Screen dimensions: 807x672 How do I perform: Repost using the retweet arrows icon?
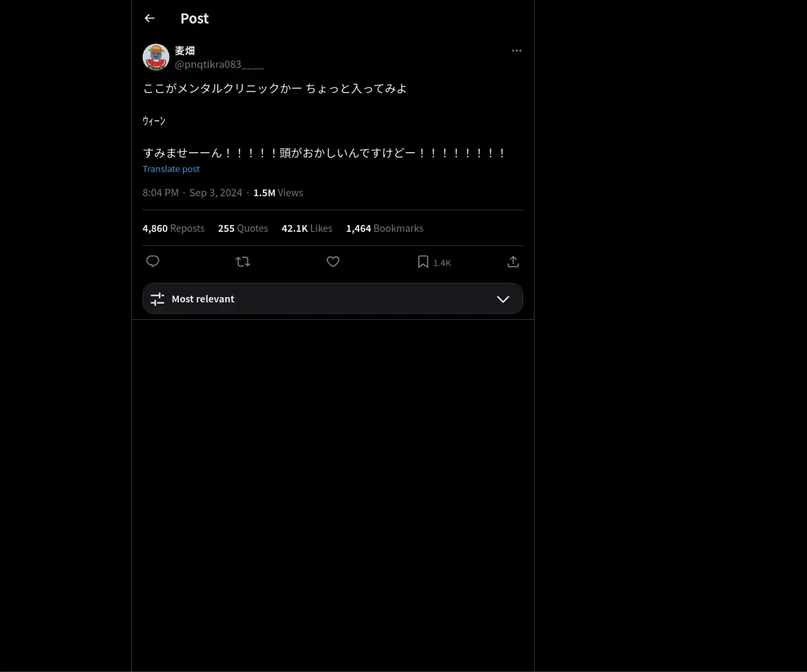tap(243, 261)
